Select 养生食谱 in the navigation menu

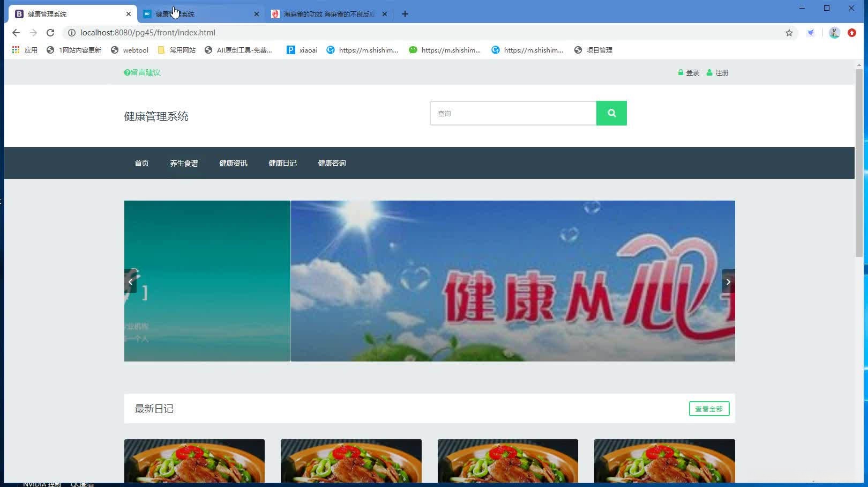point(184,163)
